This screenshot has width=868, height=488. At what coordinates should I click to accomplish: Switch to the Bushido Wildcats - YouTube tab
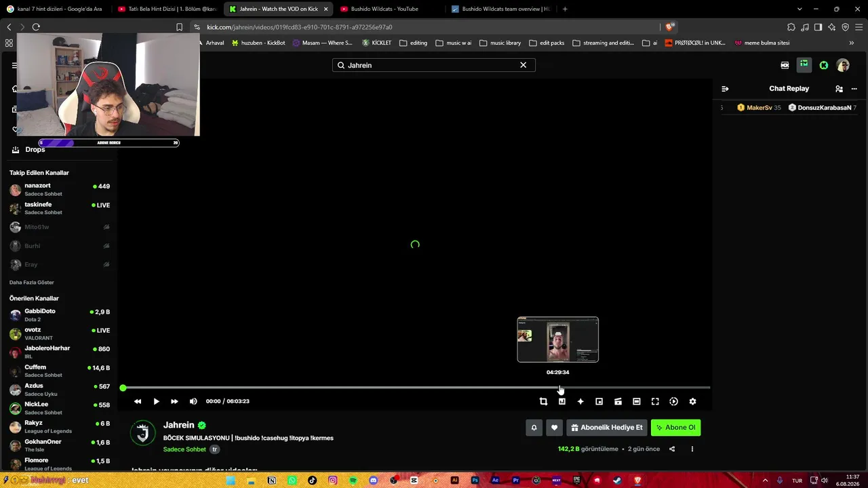389,9
